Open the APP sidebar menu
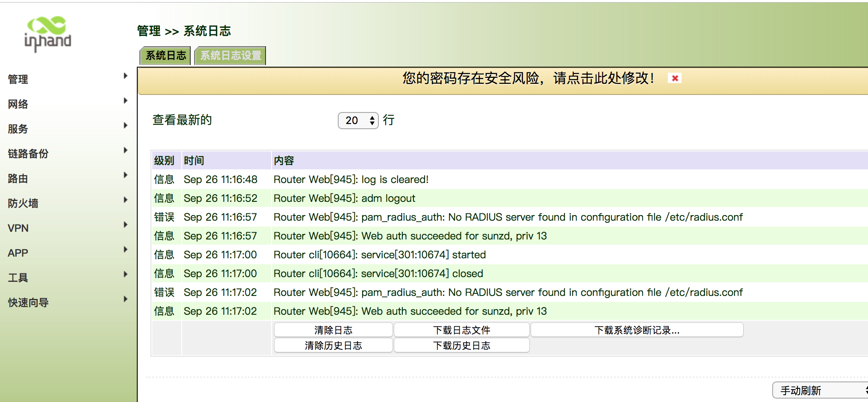868x402 pixels. [18, 253]
